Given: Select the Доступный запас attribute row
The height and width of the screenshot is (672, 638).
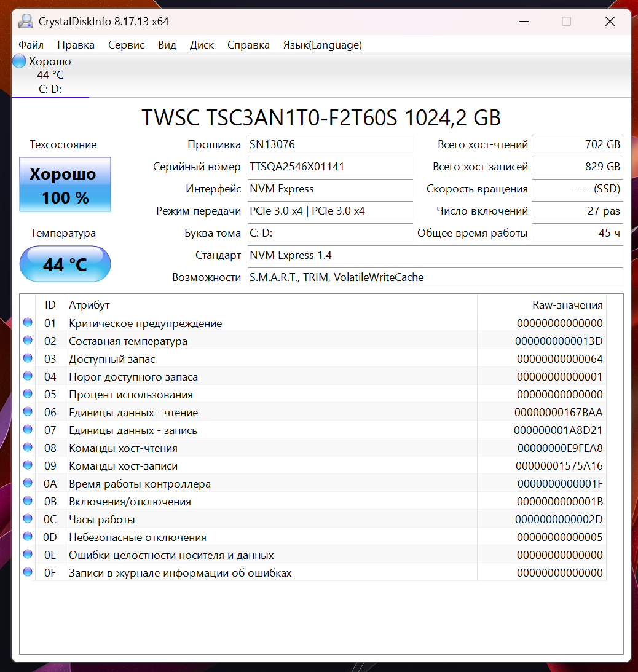Looking at the screenshot, I should pos(314,358).
